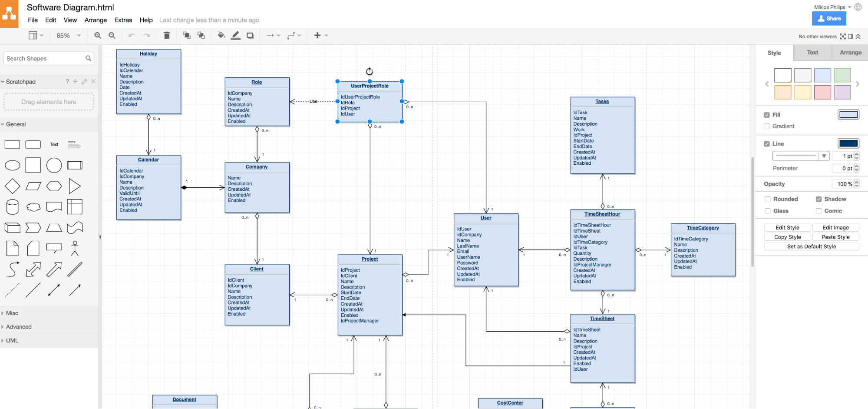Click the Edit Image button
The width and height of the screenshot is (868, 409).
835,228
